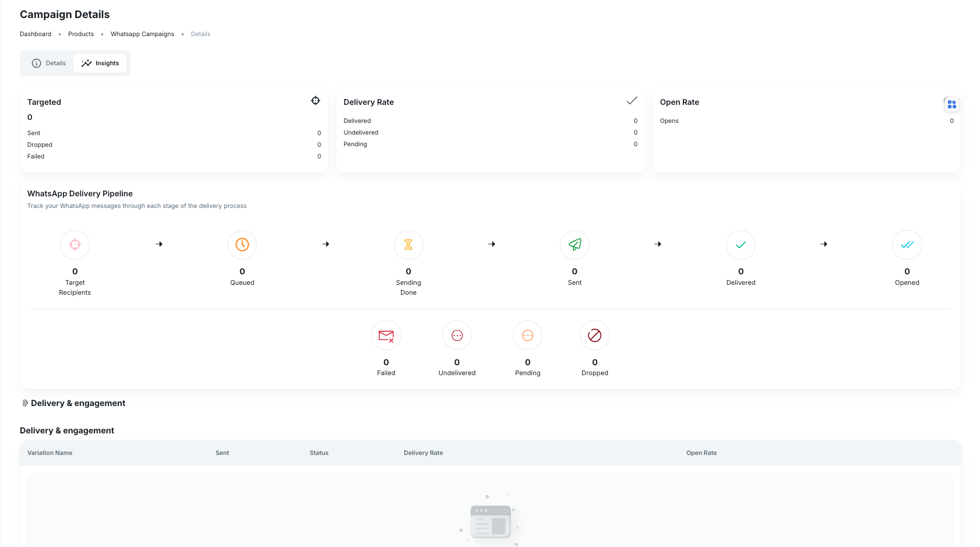Screen dimensions: 980x547
Task: Click Delivered row in Delivery Rate card
Action: pyautogui.click(x=491, y=121)
